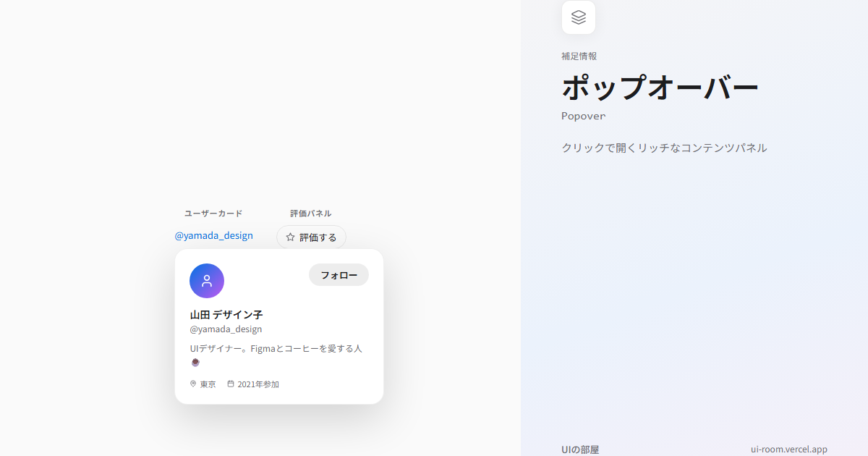Click the gradient user avatar icon

[x=207, y=281]
